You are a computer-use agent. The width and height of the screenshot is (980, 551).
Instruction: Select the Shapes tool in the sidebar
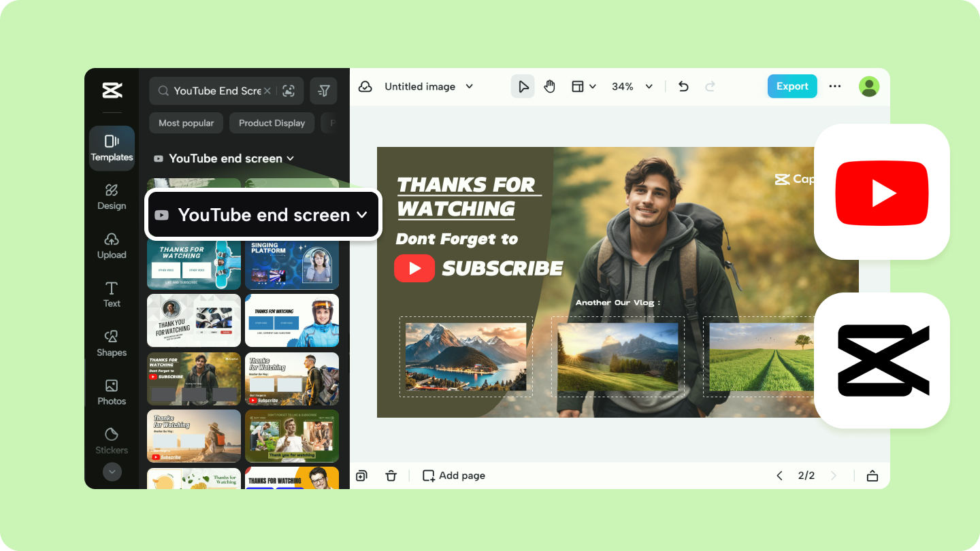[x=111, y=344]
